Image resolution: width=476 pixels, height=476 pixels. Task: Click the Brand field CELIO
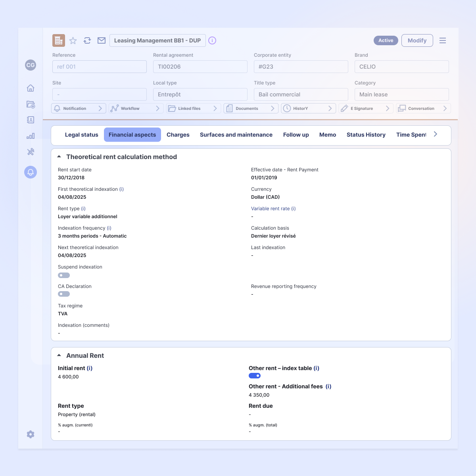click(x=402, y=67)
